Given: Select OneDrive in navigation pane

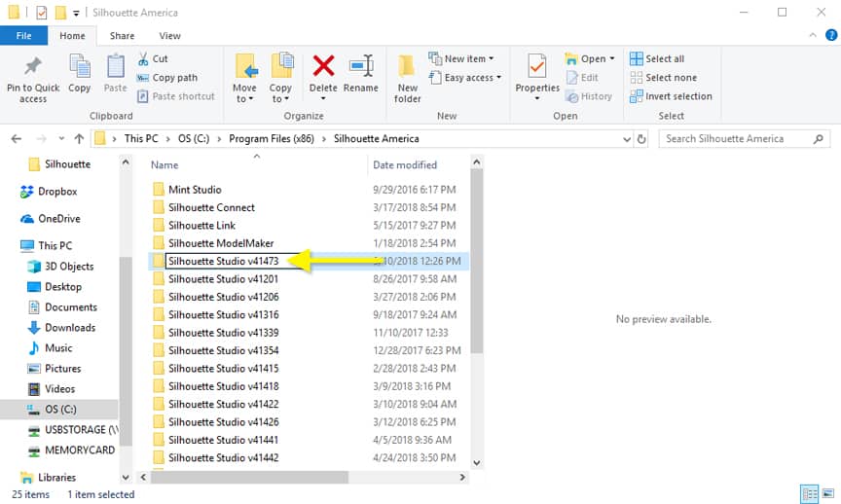Looking at the screenshot, I should click(x=59, y=219).
